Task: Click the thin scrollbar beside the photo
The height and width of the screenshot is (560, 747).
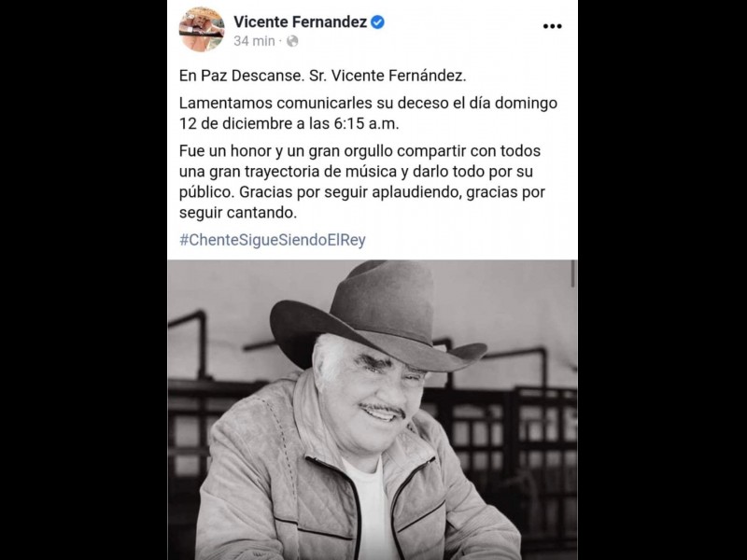Action: (x=573, y=273)
